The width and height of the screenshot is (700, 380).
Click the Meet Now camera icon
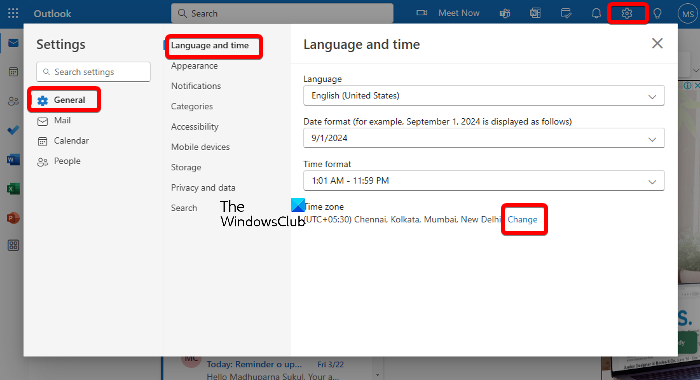[421, 13]
